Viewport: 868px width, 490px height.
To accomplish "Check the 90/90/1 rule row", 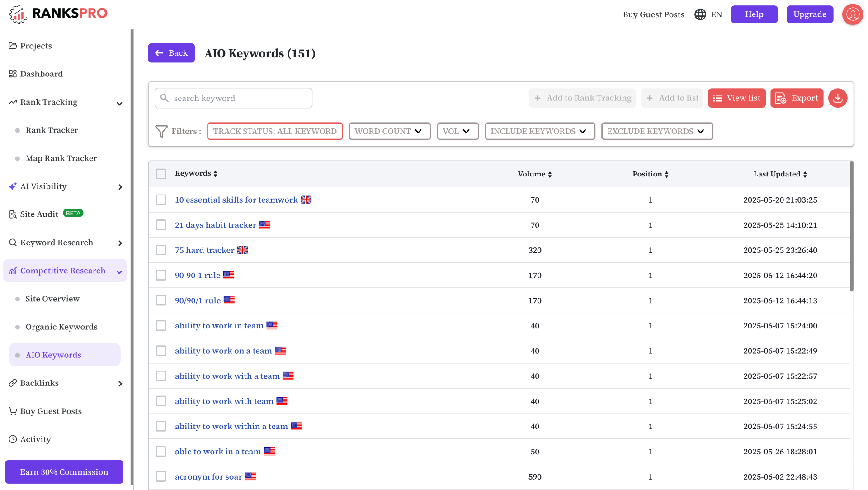I will pyautogui.click(x=161, y=300).
